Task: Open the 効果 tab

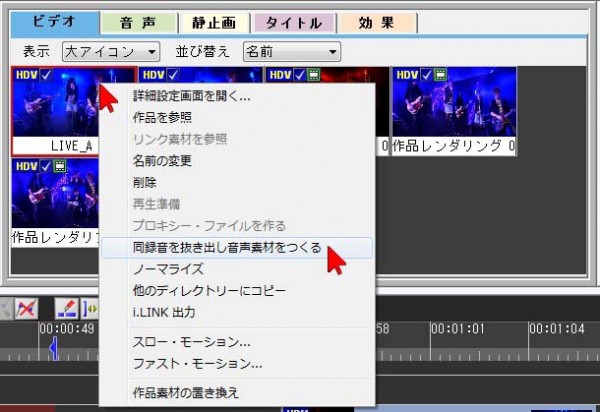Action: pos(378,22)
